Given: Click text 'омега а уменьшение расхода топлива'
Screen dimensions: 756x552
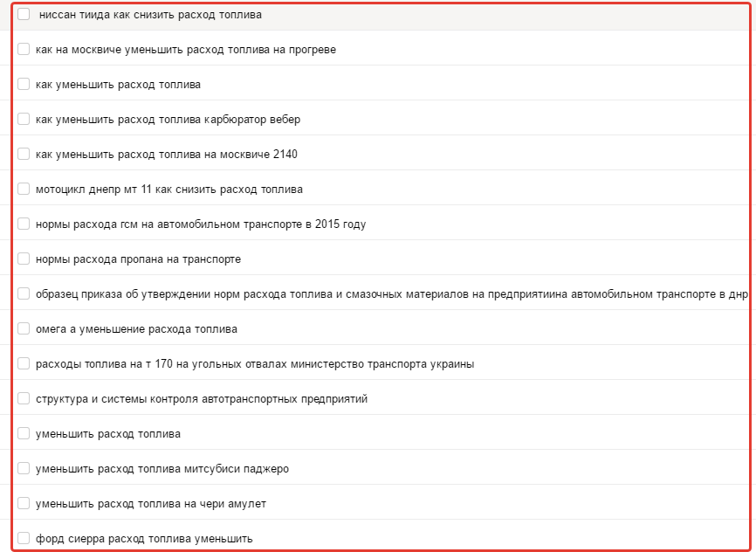Looking at the screenshot, I should pos(136,329).
